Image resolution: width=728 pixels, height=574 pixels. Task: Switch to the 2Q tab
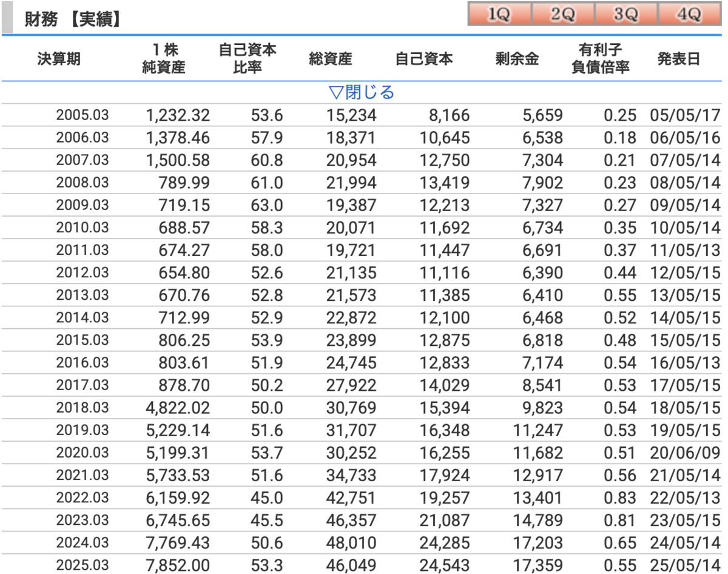[562, 15]
